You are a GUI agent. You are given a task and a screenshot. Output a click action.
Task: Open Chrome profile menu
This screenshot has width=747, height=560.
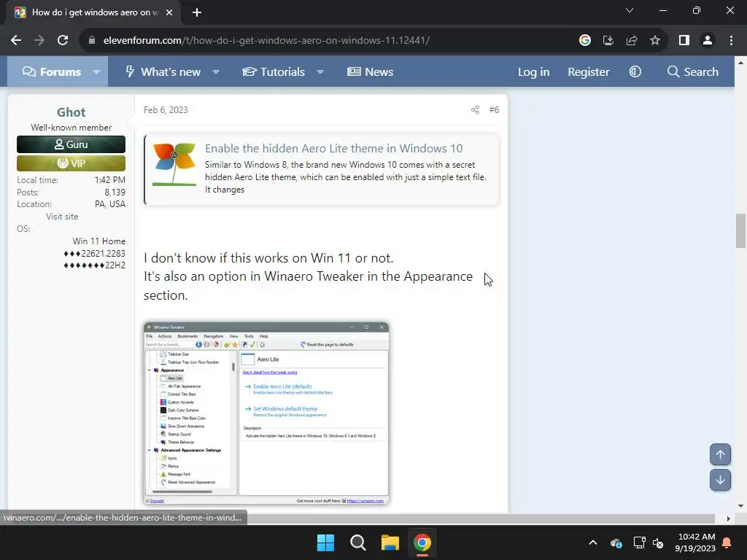[708, 41]
